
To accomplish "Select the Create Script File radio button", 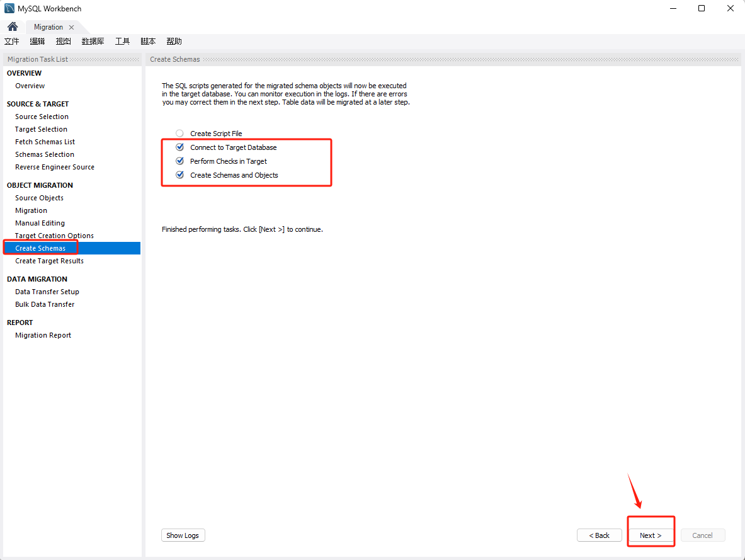I will (x=180, y=134).
